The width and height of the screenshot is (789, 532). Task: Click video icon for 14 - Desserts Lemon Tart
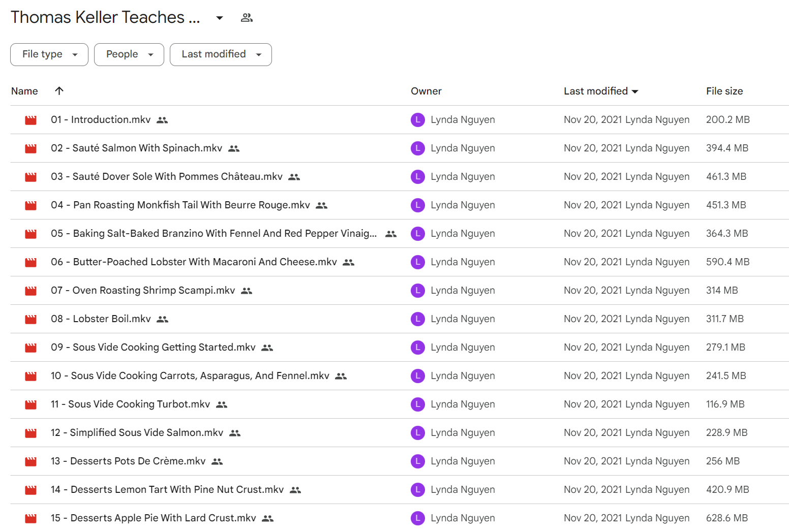click(31, 490)
